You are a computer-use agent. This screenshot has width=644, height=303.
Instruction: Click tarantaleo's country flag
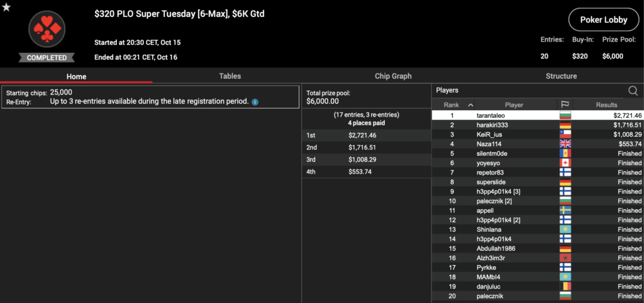click(565, 116)
